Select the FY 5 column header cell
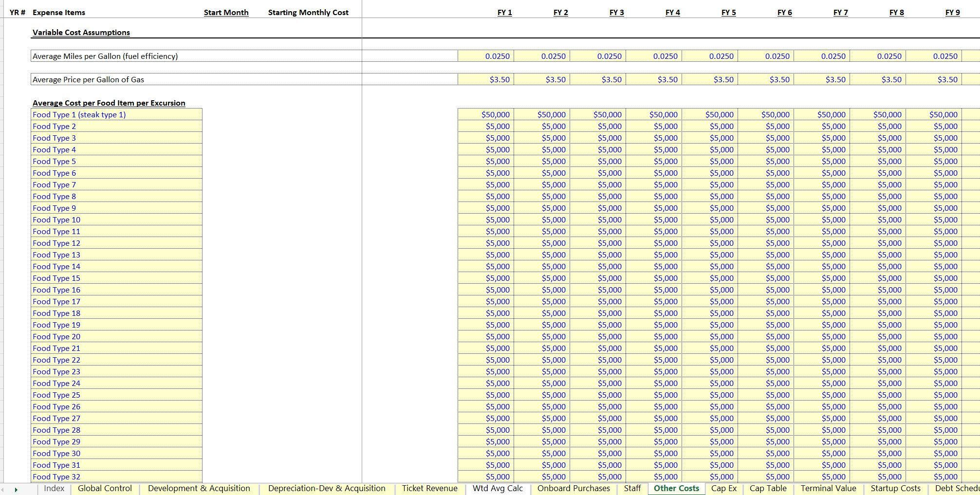Image resolution: width=980 pixels, height=495 pixels. point(728,12)
